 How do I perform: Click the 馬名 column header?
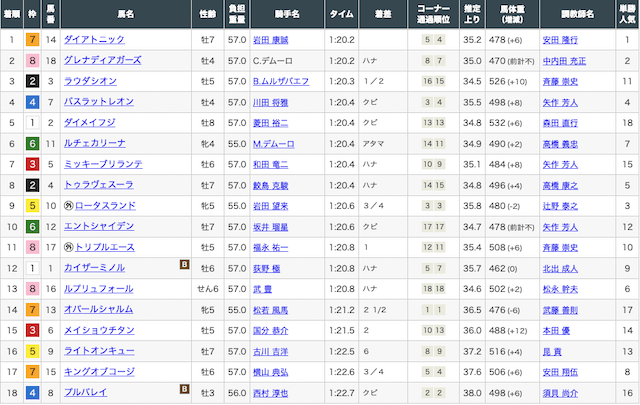click(x=126, y=14)
